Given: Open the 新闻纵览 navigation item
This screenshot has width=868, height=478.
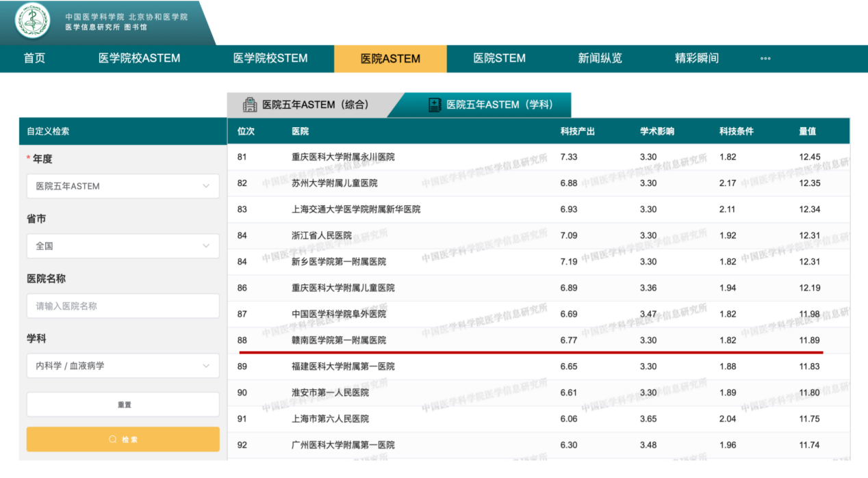Looking at the screenshot, I should (600, 59).
